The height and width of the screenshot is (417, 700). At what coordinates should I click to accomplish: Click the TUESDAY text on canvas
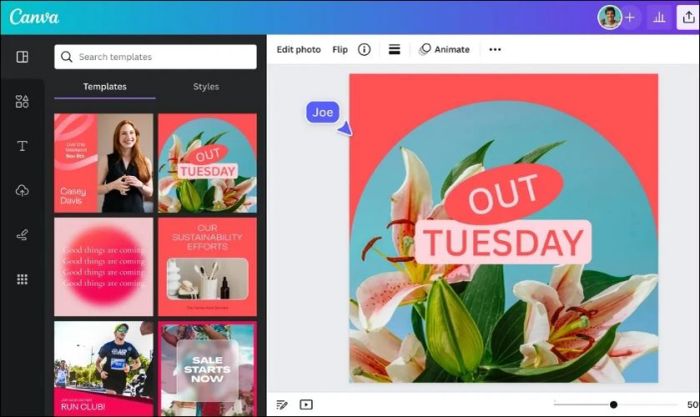(x=503, y=242)
